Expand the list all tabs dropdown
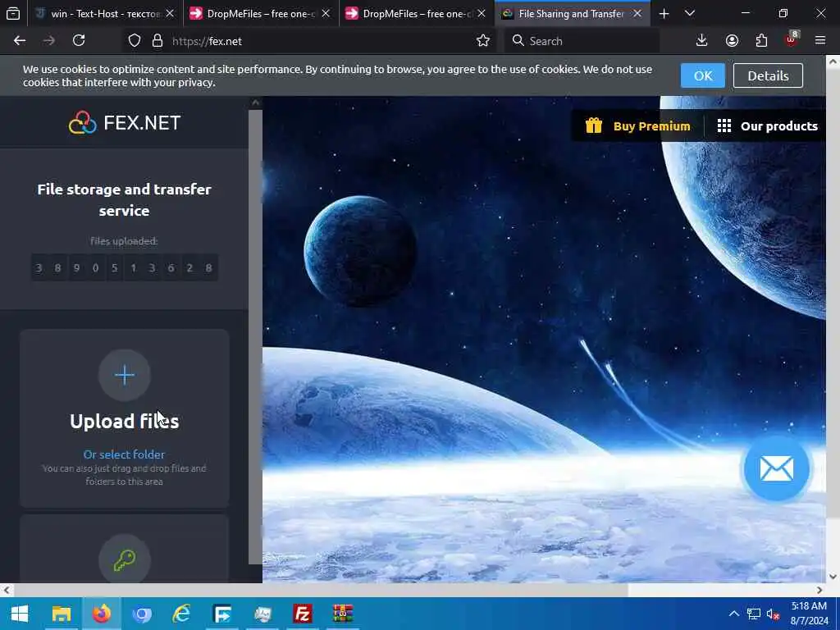The image size is (840, 630). tap(690, 13)
